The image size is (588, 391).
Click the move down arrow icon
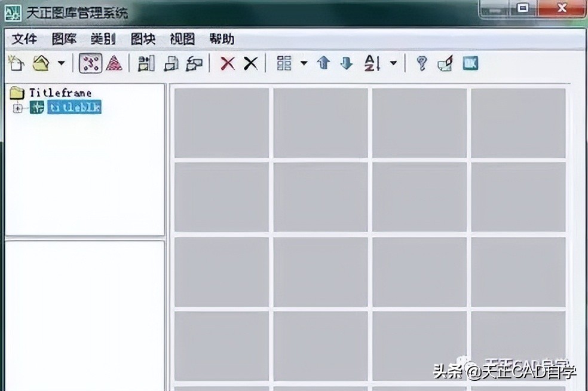point(346,63)
